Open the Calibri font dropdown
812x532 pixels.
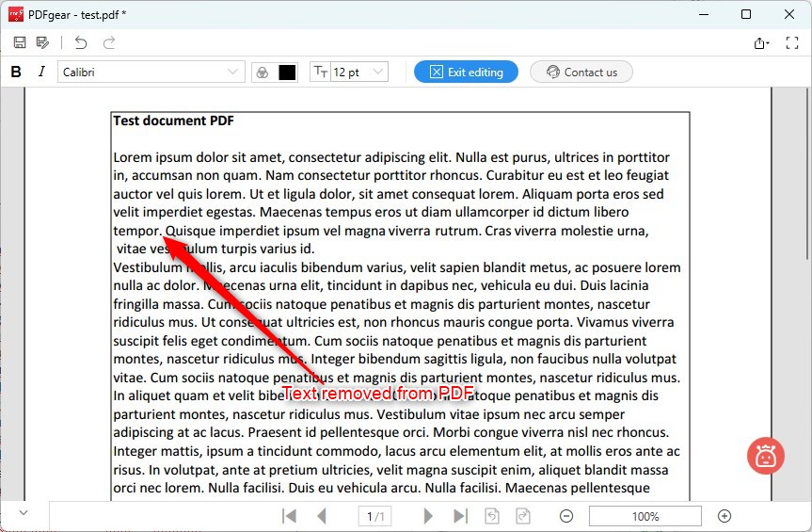click(151, 72)
